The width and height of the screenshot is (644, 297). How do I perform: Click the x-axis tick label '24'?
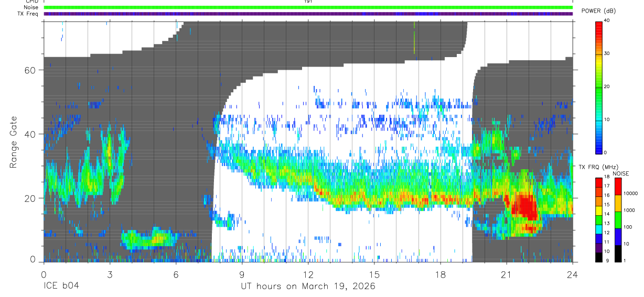(x=572, y=274)
